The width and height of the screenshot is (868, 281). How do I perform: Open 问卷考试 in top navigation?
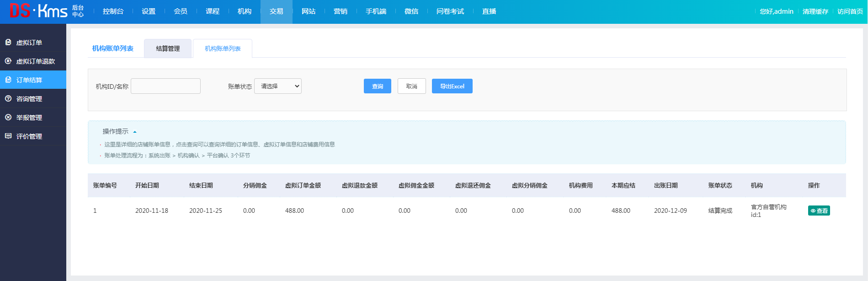coord(450,11)
